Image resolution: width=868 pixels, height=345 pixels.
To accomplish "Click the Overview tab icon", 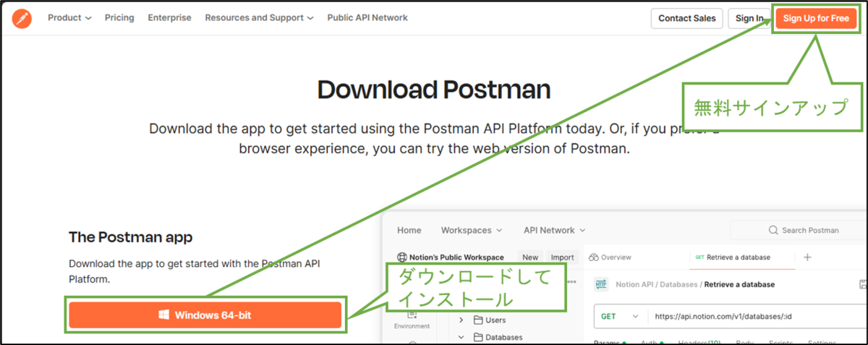I will pos(594,257).
